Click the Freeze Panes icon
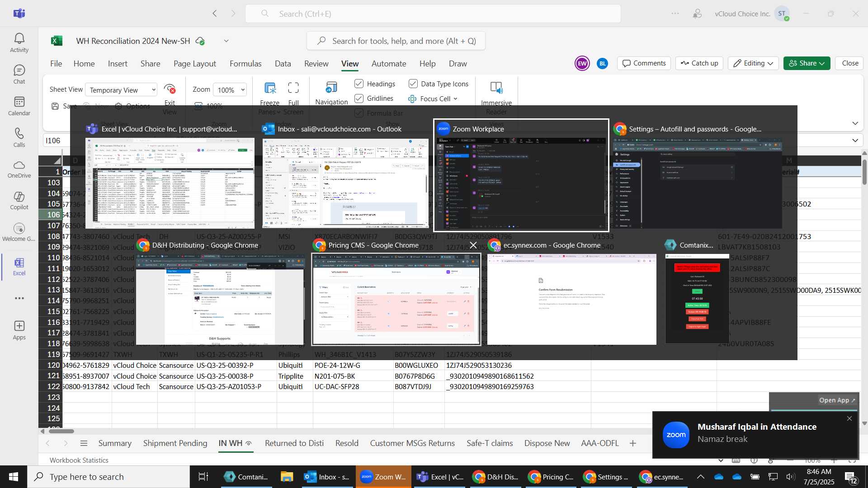Viewport: 868px width, 488px height. tap(270, 88)
